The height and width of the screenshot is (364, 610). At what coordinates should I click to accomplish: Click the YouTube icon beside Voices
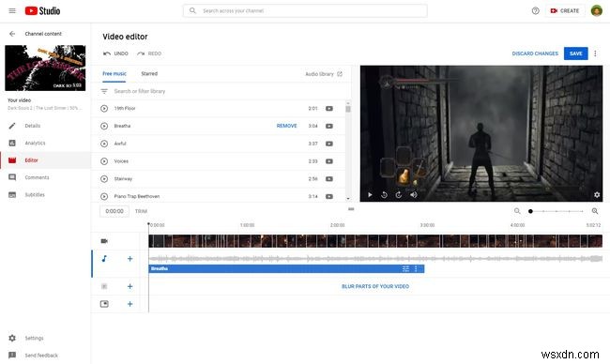tap(329, 161)
